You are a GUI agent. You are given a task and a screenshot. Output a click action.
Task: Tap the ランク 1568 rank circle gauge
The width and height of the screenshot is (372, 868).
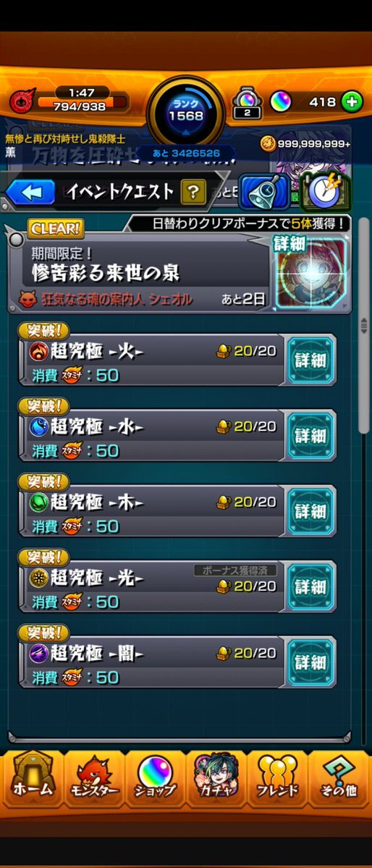186,112
